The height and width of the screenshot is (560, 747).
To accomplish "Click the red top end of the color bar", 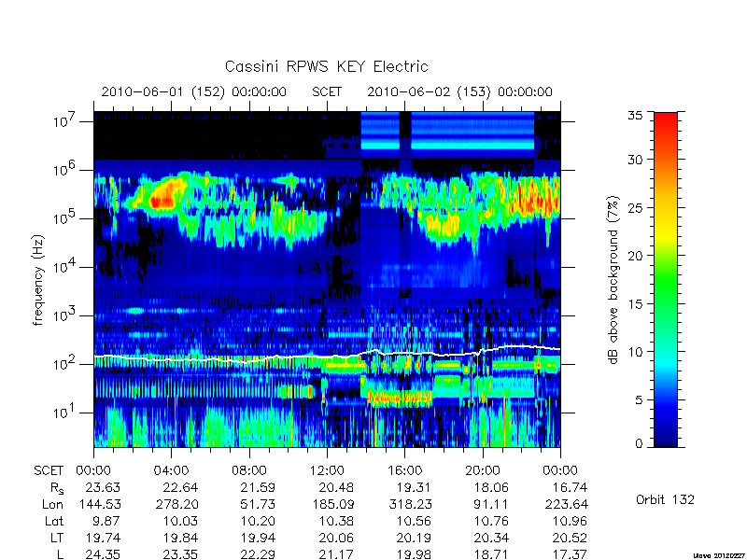I will (666, 124).
